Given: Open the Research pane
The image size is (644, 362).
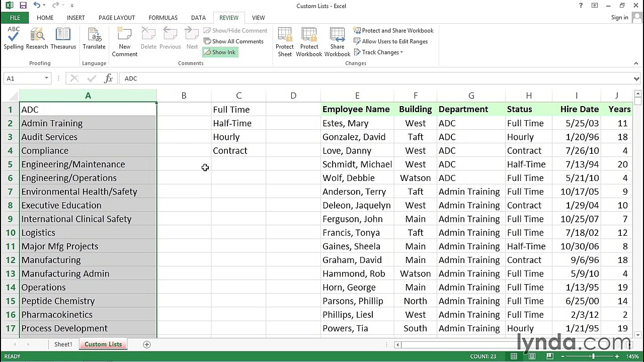Looking at the screenshot, I should point(37,39).
